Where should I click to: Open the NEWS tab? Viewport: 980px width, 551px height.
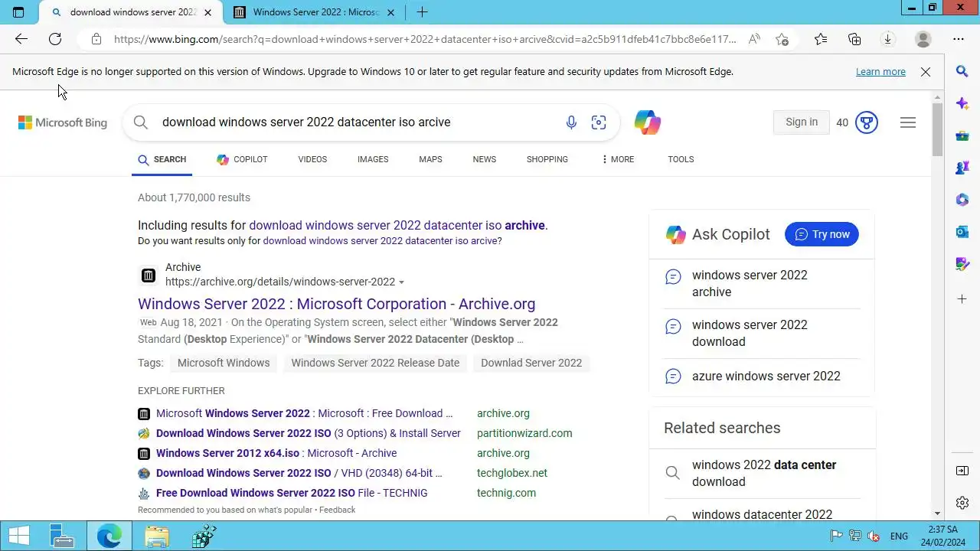[x=485, y=159]
